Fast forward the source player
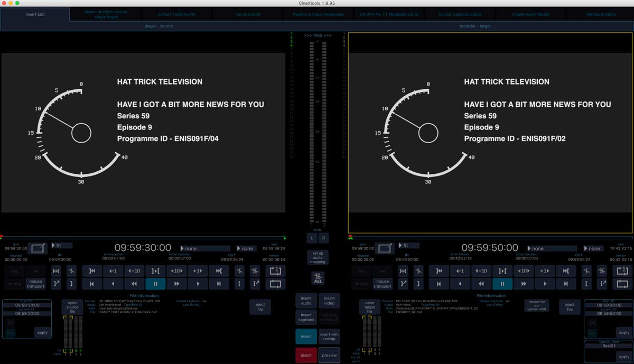The height and width of the screenshot is (364, 634). click(176, 284)
